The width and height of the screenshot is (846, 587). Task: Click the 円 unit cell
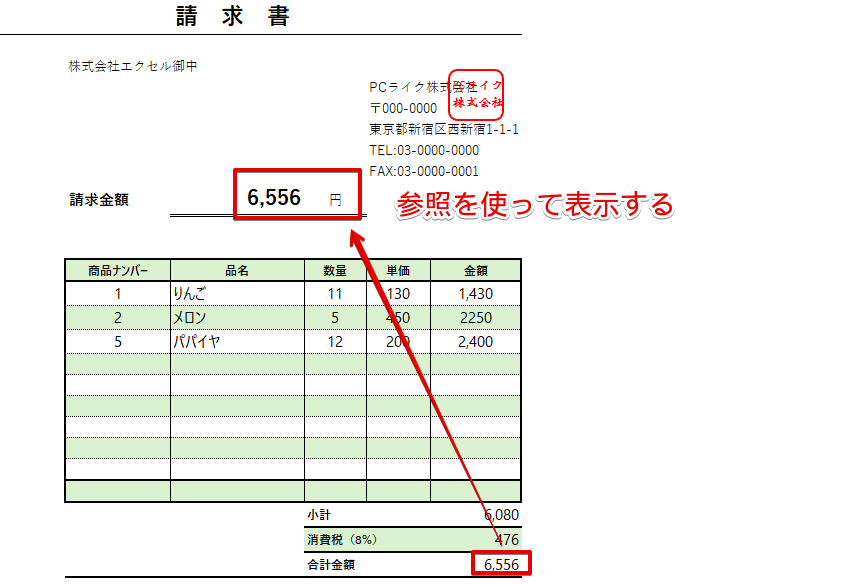pos(336,200)
